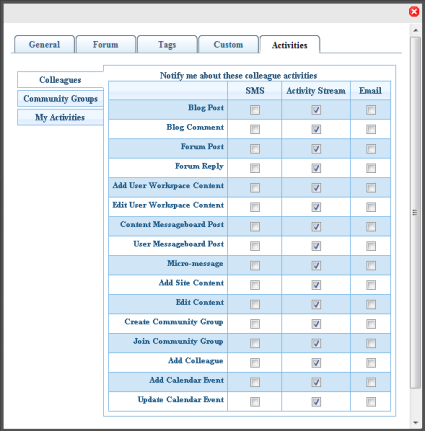Enable SMS for Create Community Group

(x=255, y=324)
